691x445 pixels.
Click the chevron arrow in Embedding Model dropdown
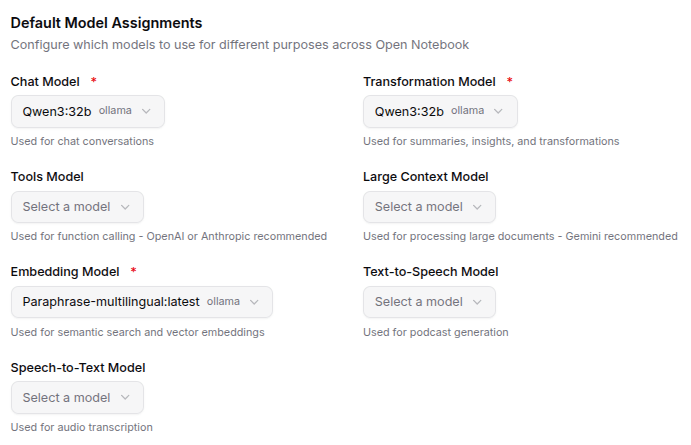pyautogui.click(x=254, y=302)
